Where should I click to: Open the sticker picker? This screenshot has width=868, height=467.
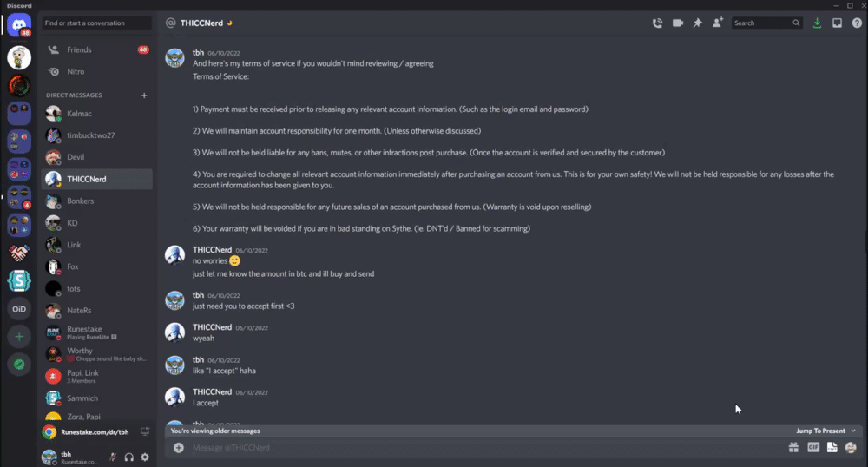click(832, 448)
